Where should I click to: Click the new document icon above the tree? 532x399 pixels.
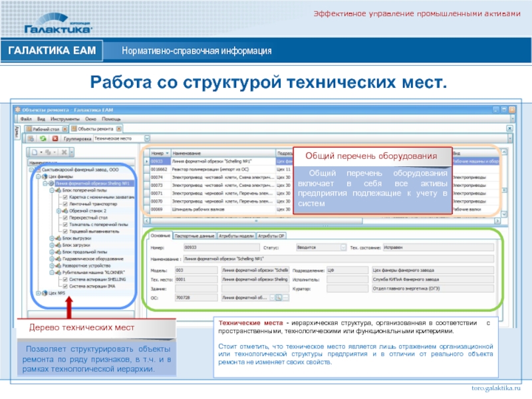tap(35, 152)
